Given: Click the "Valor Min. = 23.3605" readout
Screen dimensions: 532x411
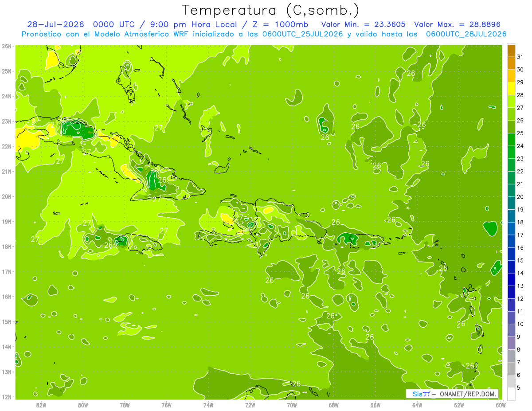Looking at the screenshot, I should click(x=364, y=24).
